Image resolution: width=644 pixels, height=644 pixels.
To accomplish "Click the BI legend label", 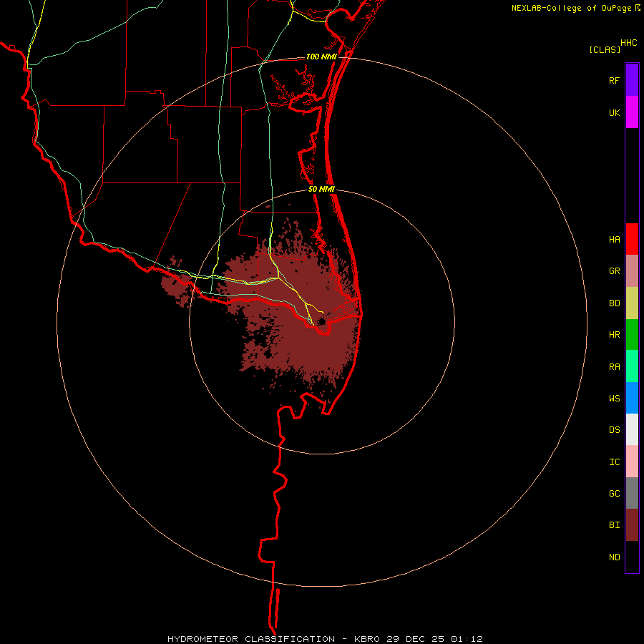I will coord(614,525).
